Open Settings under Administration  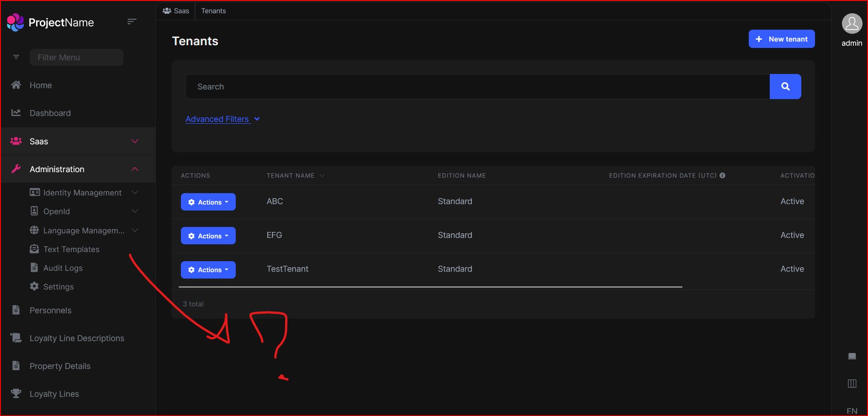point(58,287)
